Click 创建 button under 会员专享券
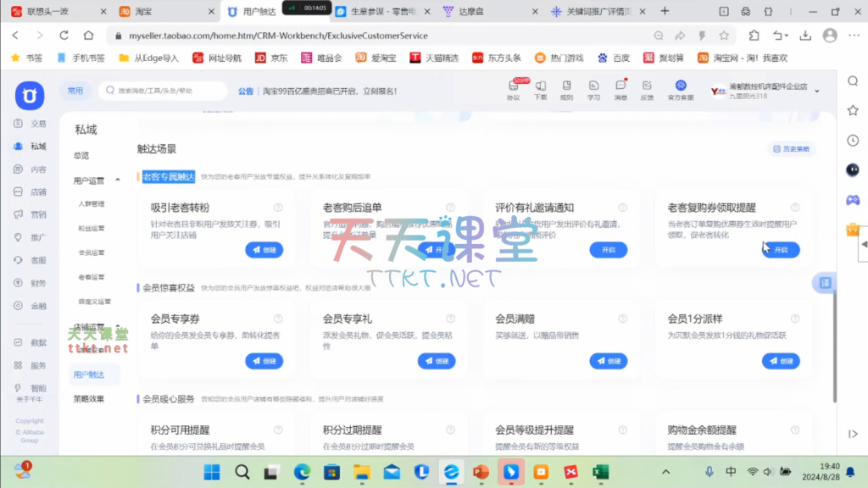The image size is (868, 488). pyautogui.click(x=264, y=361)
